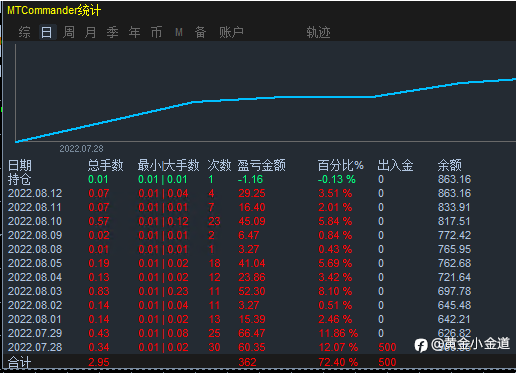
Task: Select the 2022.07.28 date in table
Action: 35,347
